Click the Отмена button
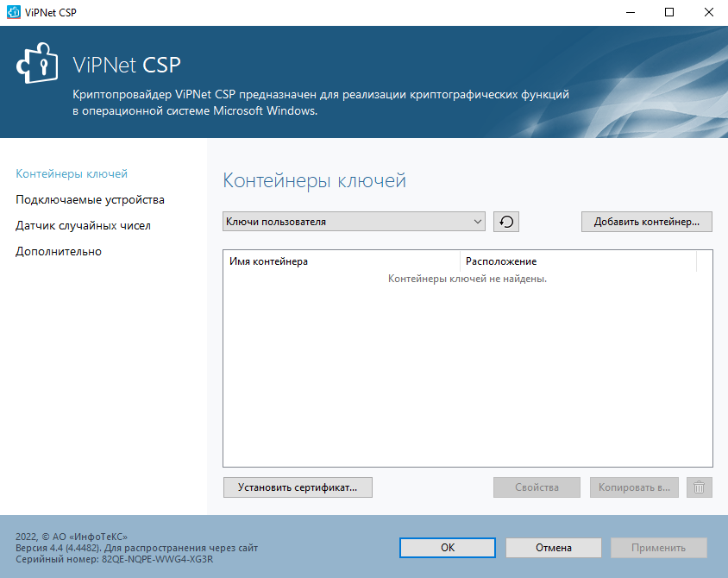The width and height of the screenshot is (728, 578). pyautogui.click(x=554, y=548)
